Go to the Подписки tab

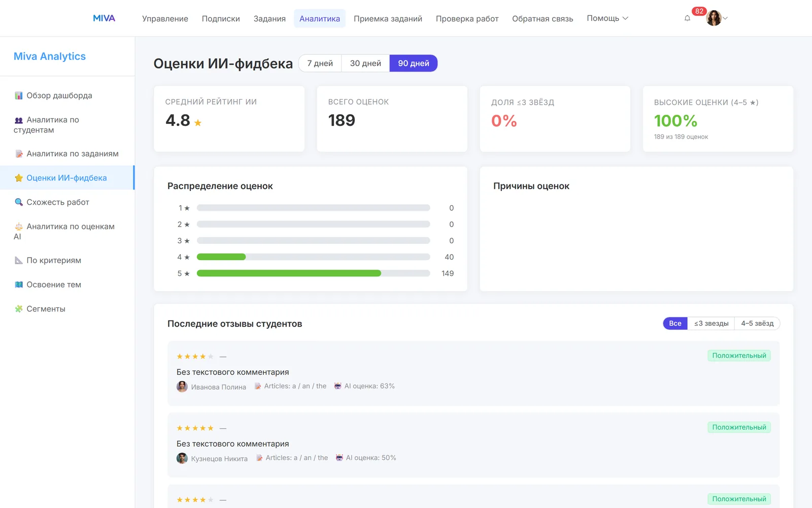coord(221,19)
